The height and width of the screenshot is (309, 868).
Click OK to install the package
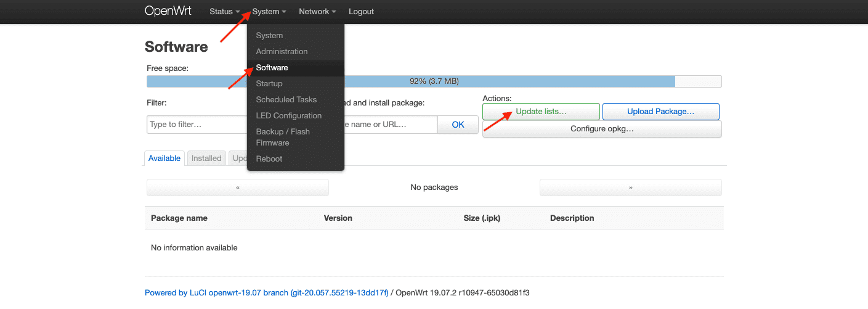(458, 125)
